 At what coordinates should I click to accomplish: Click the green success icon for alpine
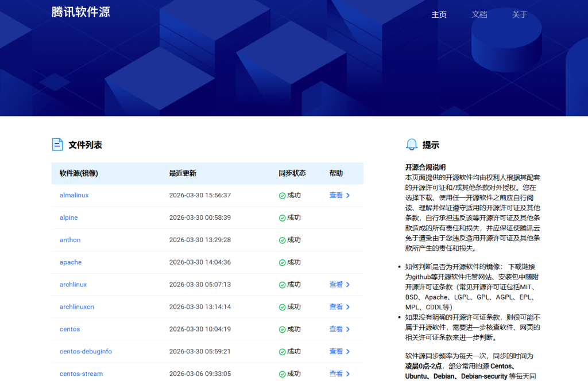coord(282,218)
